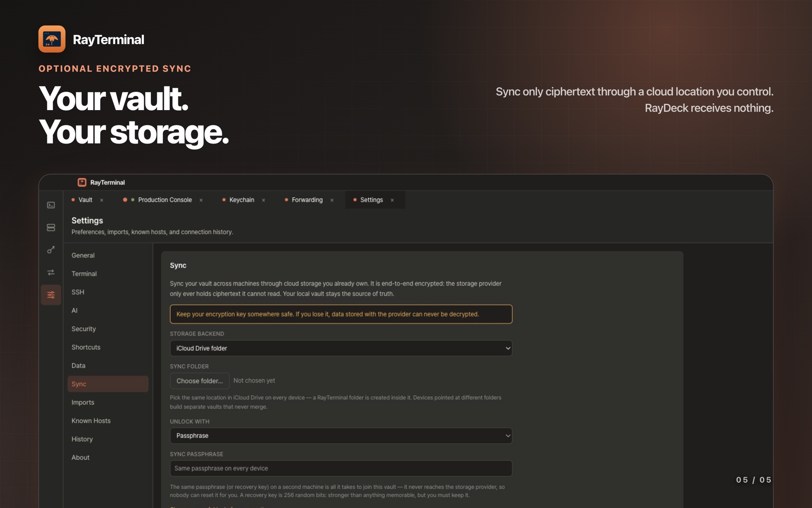The width and height of the screenshot is (812, 508).
Task: Click the encryption key warning banner
Action: coord(341,314)
